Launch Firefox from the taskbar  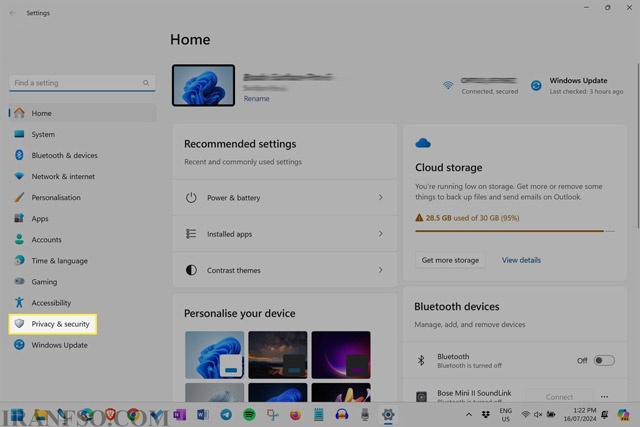pyautogui.click(x=296, y=415)
